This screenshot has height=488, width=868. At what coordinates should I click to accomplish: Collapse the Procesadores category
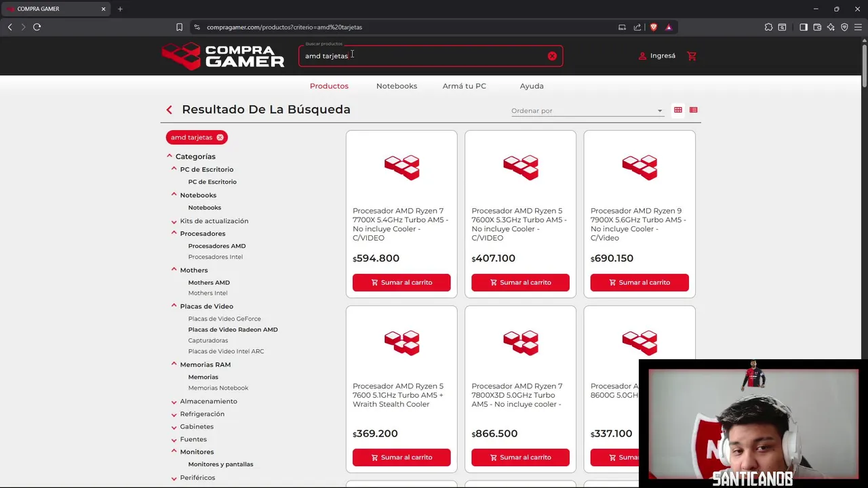(174, 233)
